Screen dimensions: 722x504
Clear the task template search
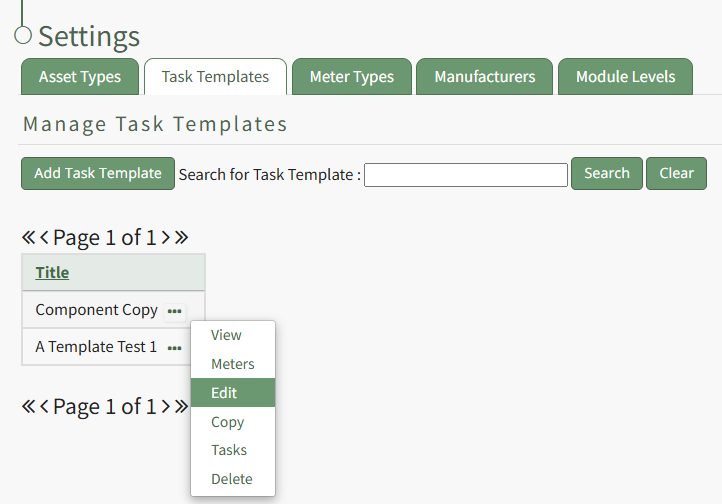tap(676, 173)
